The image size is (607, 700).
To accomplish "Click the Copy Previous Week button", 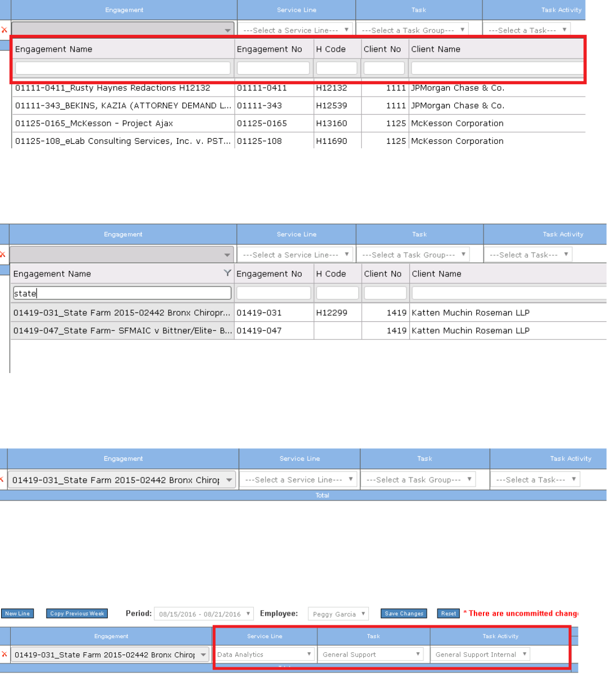I will tap(77, 613).
